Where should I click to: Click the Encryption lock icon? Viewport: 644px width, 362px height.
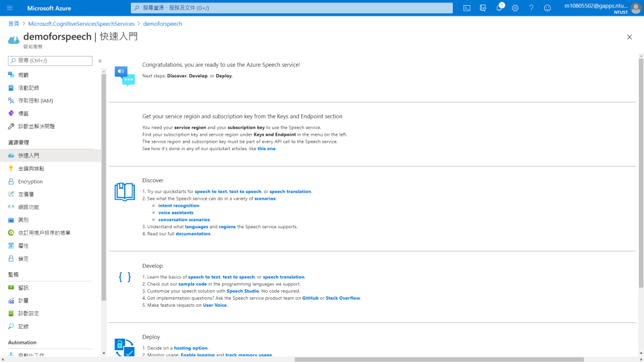(x=11, y=181)
